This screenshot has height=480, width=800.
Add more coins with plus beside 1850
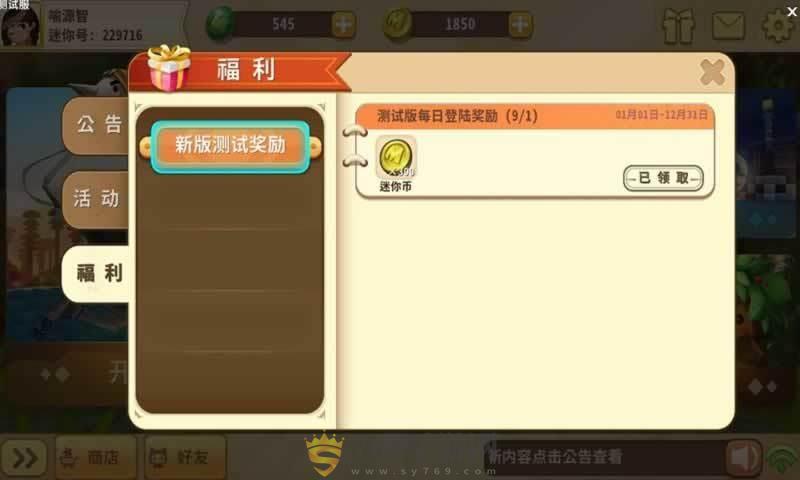tap(520, 24)
